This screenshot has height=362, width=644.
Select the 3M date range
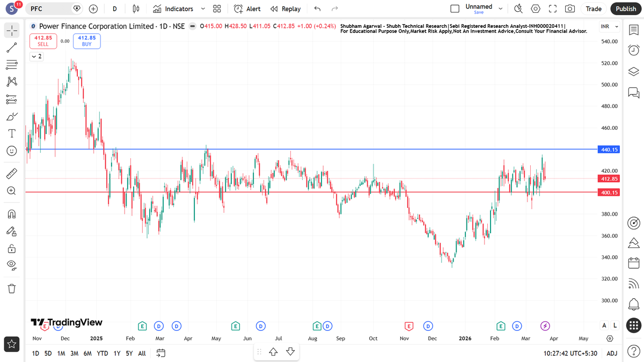[x=74, y=353]
